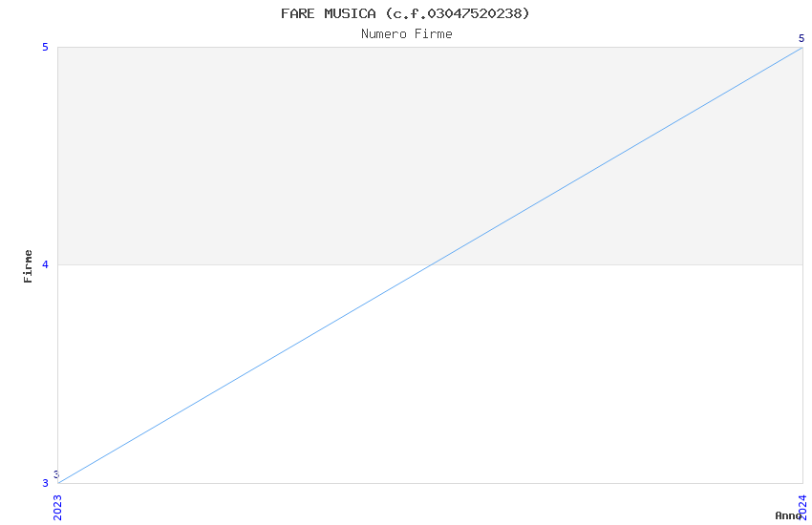Click the white plot area between 3 and 4
The height and width of the screenshot is (525, 812).
[430, 374]
